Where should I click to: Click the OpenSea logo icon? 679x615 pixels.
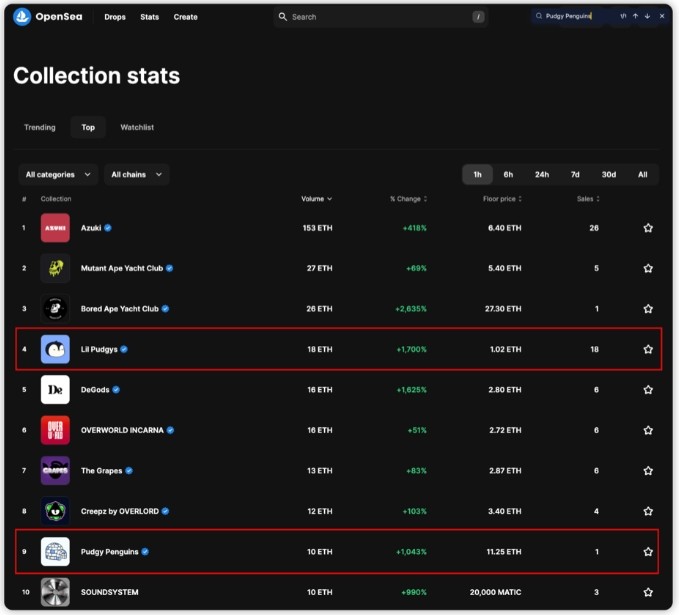[x=22, y=17]
